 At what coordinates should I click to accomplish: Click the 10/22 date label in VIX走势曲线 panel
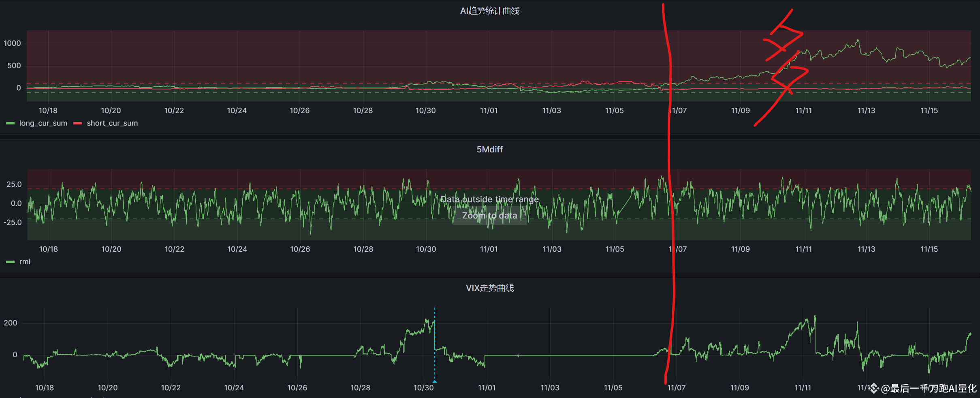(171, 388)
